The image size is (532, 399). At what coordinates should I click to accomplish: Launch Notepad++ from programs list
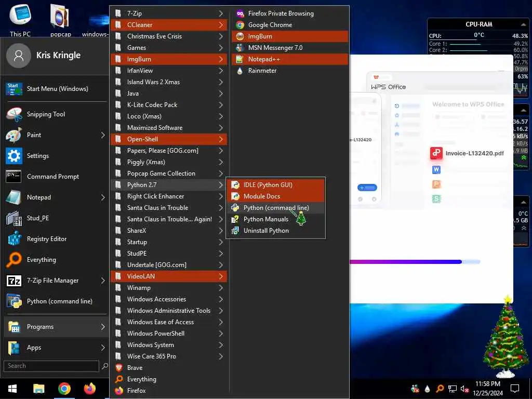click(290, 59)
